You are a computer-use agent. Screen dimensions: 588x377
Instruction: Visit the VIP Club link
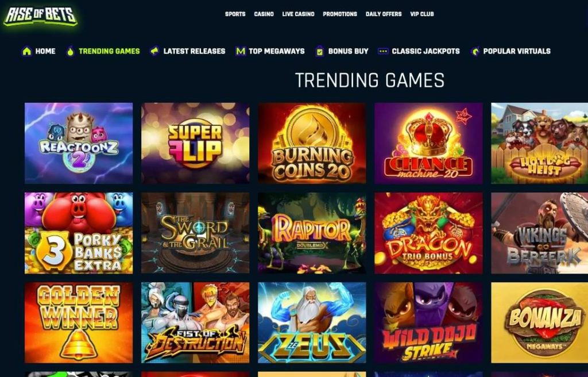point(422,14)
